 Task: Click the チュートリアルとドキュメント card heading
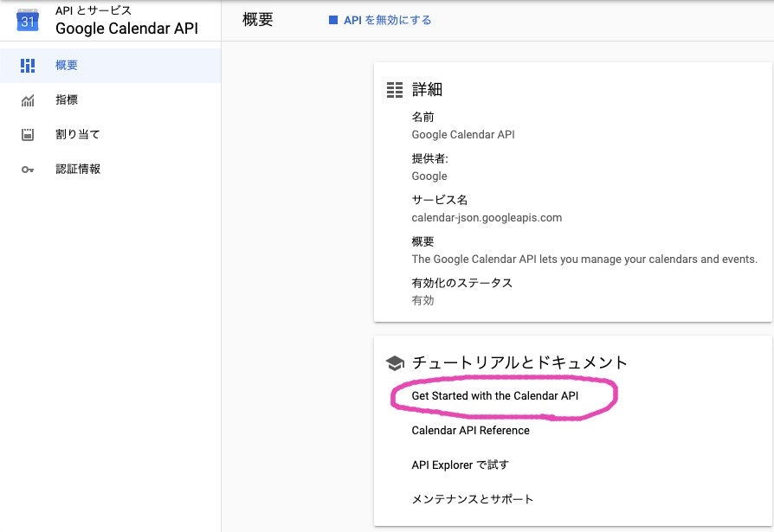(x=519, y=362)
